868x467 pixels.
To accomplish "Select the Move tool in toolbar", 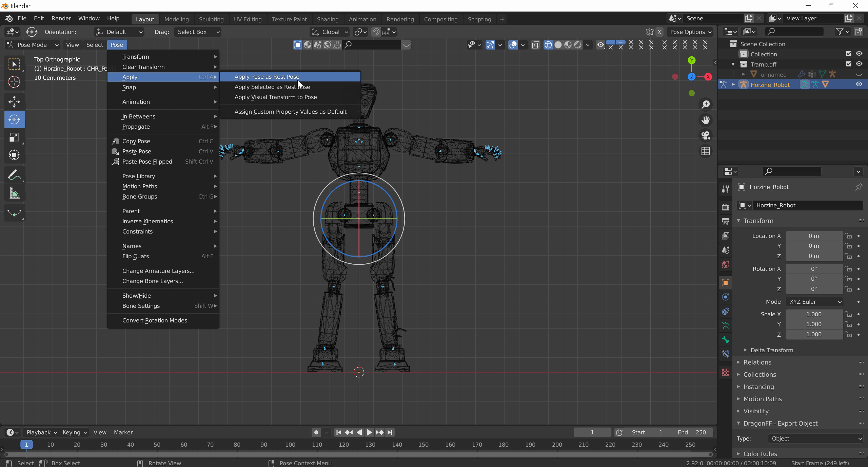I will (x=14, y=101).
